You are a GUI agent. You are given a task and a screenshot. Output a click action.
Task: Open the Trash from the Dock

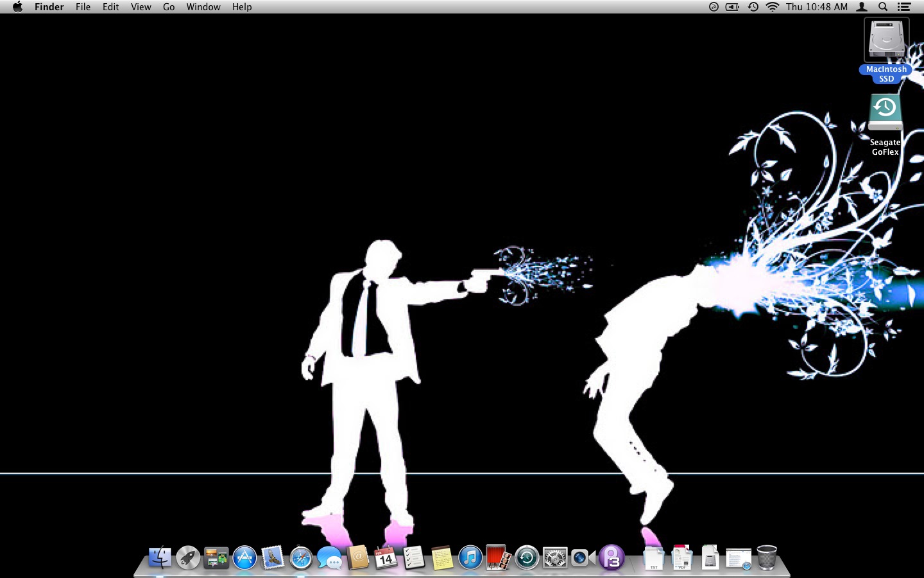click(x=767, y=557)
